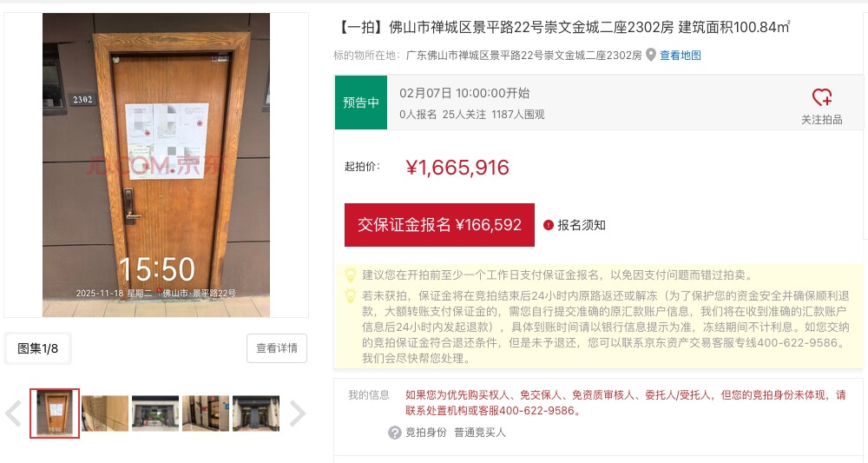Open 报名须知 registration notice
The image size is (868, 463).
tap(582, 225)
